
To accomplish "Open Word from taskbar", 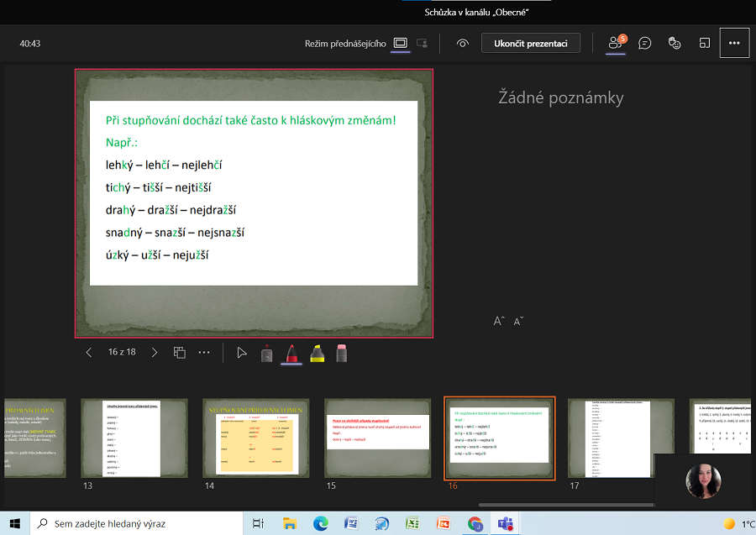I will pyautogui.click(x=351, y=523).
